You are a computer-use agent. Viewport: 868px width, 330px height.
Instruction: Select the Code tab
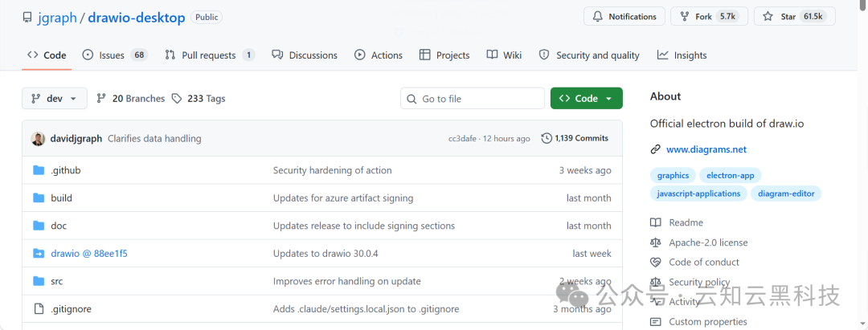click(x=47, y=55)
